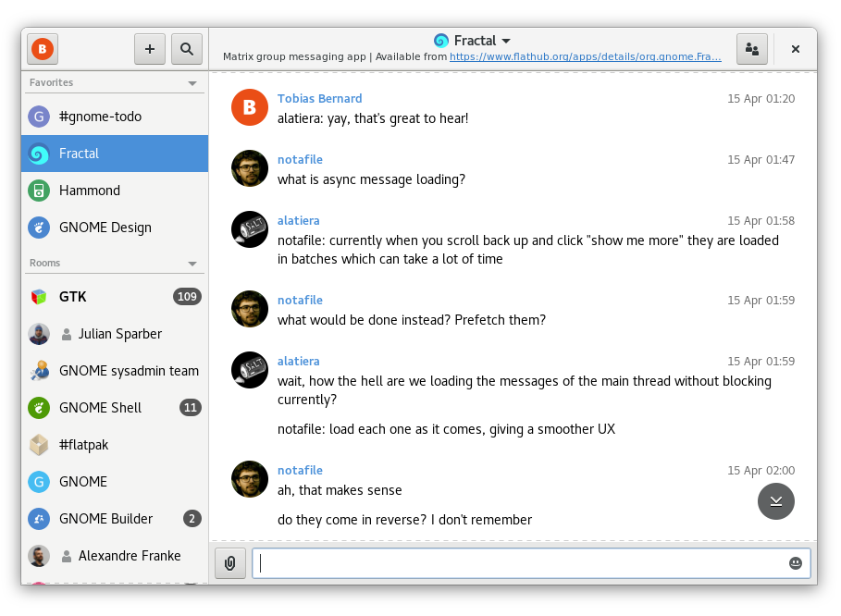The height and width of the screenshot is (616, 841).
Task: Open the GNOME sysadmin team room
Action: click(115, 371)
